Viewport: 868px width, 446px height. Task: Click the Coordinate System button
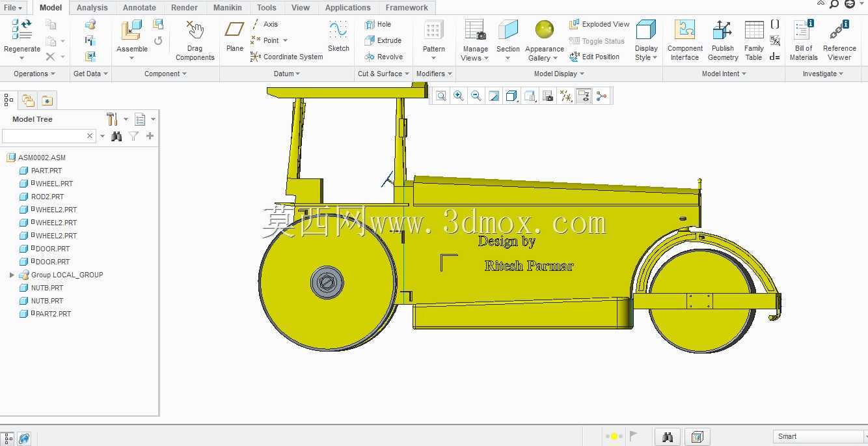click(286, 57)
